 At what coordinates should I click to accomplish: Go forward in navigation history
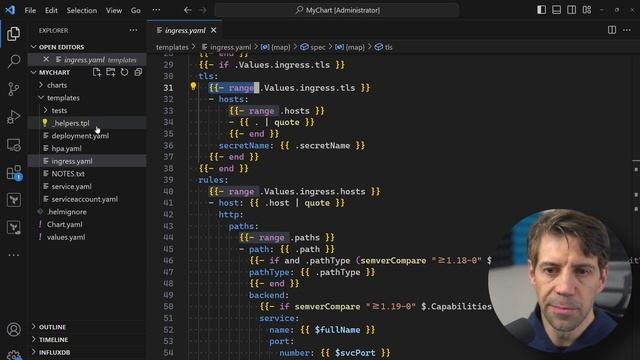203,10
